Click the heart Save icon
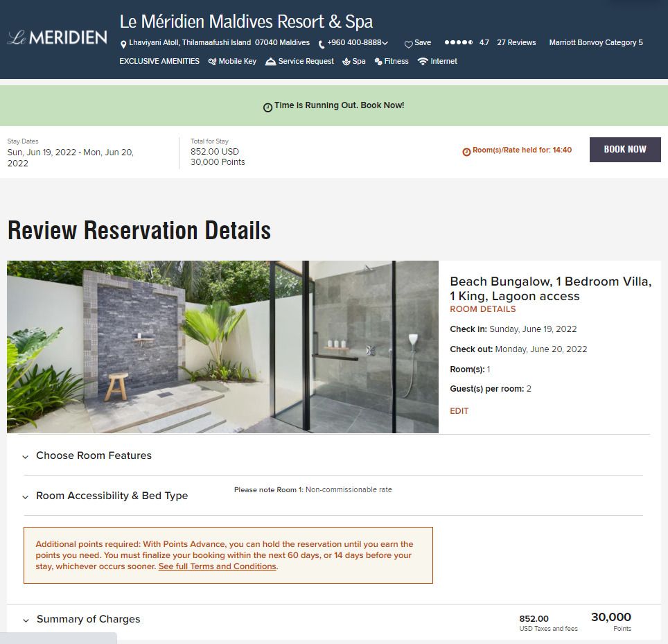 point(409,44)
